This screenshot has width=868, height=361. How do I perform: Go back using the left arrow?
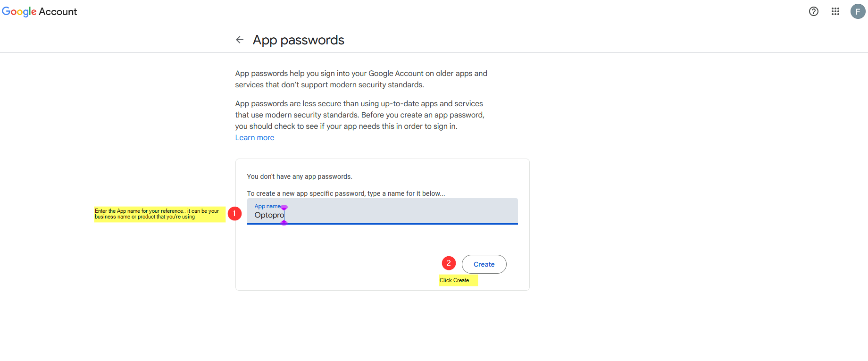click(x=240, y=40)
